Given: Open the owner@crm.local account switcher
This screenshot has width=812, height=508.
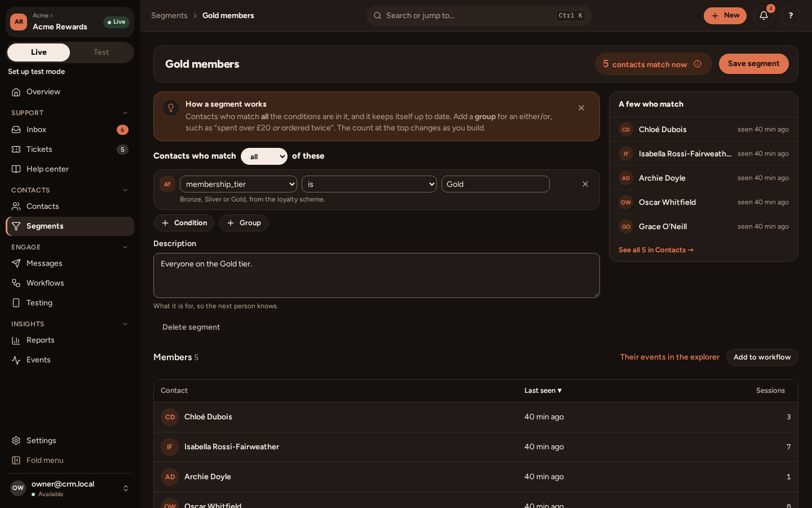Looking at the screenshot, I should [x=70, y=488].
